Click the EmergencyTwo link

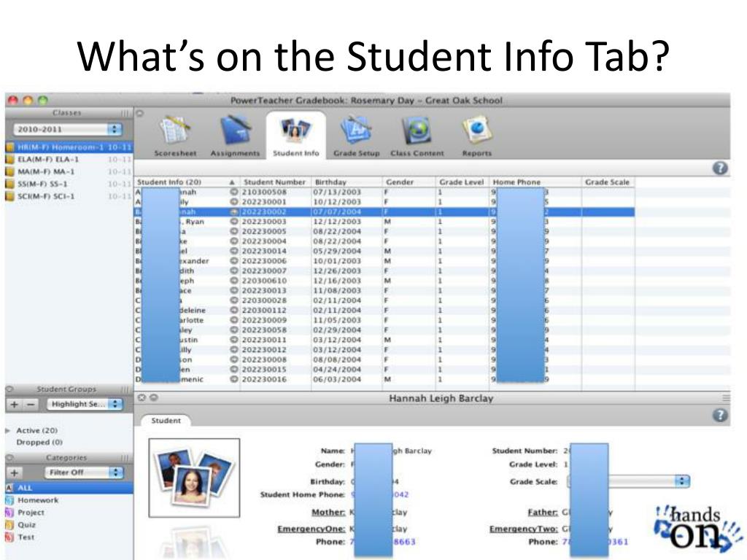524,529
